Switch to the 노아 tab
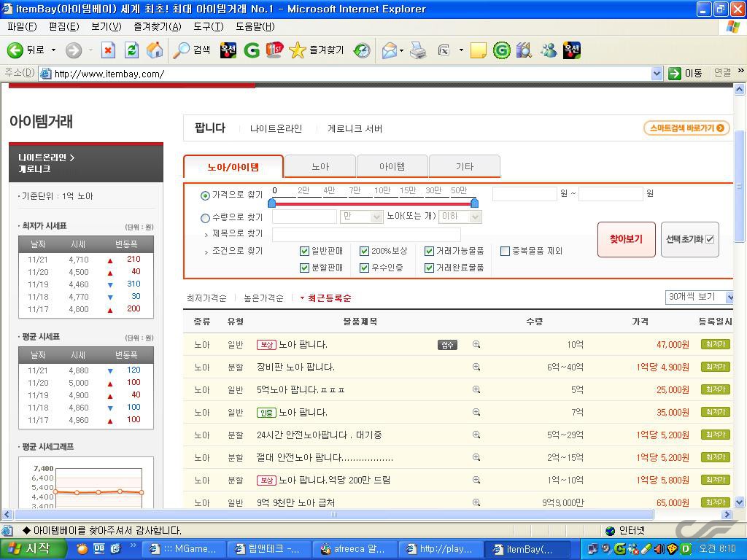 320,166
